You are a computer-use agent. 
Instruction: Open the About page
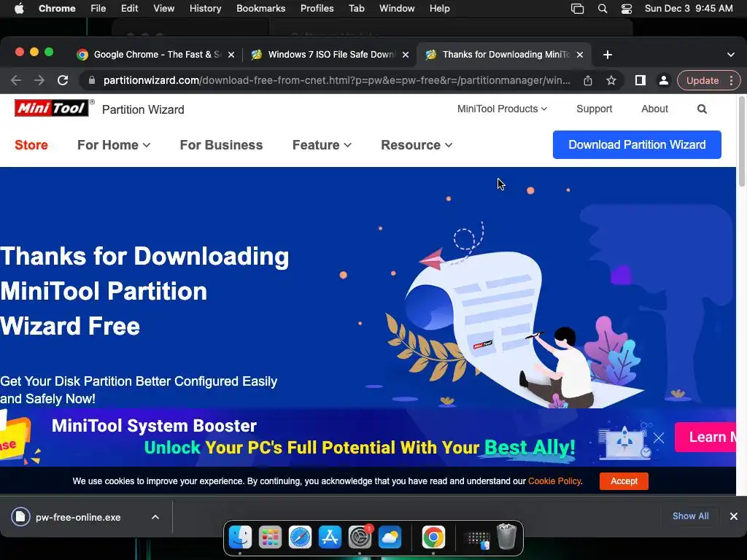(x=654, y=109)
